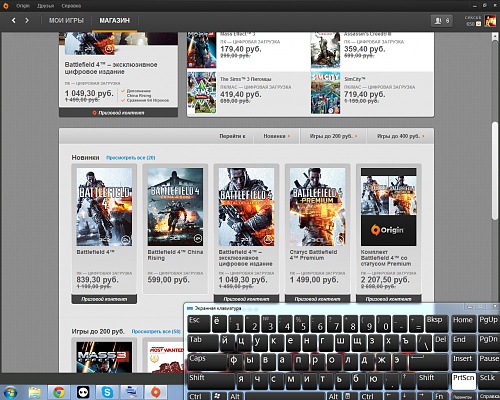Click 599,00 руб. price of China Rising
500x400 pixels.
coord(168,280)
